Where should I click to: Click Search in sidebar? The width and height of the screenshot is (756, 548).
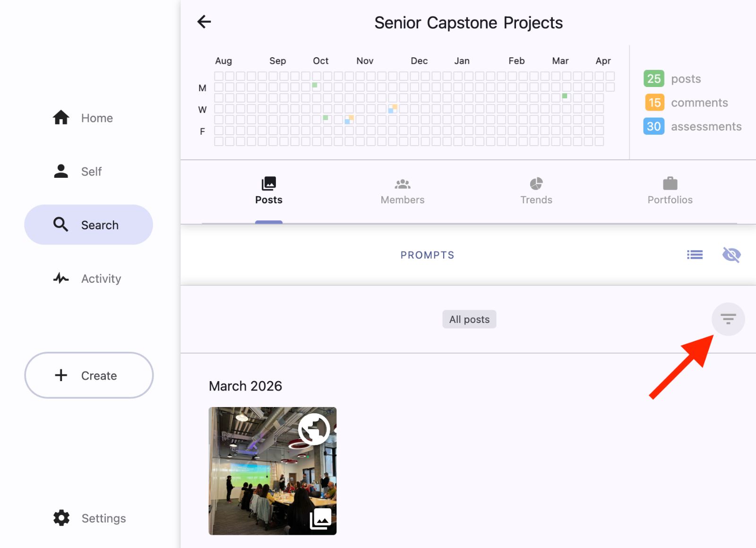point(88,225)
